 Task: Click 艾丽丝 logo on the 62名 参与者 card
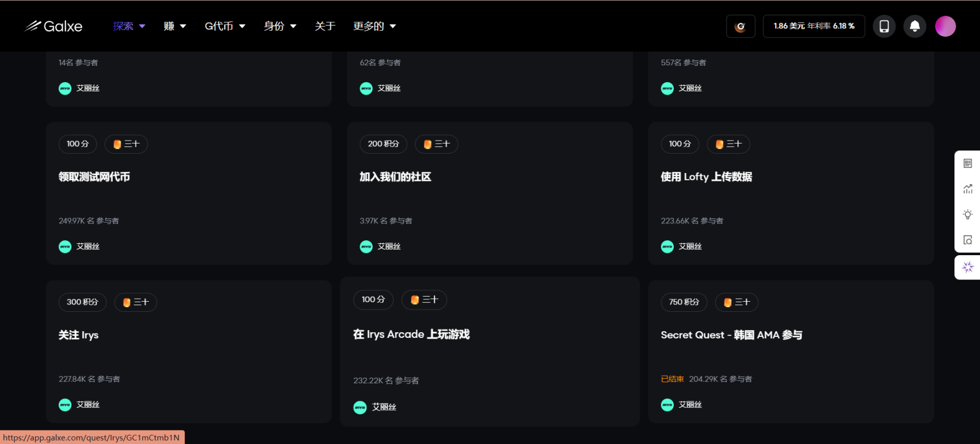tap(366, 88)
